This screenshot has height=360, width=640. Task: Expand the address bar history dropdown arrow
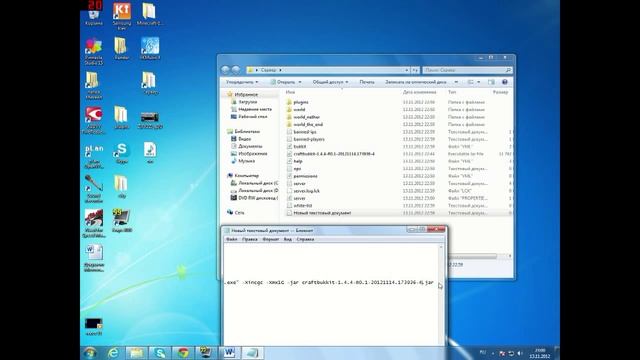[x=407, y=70]
